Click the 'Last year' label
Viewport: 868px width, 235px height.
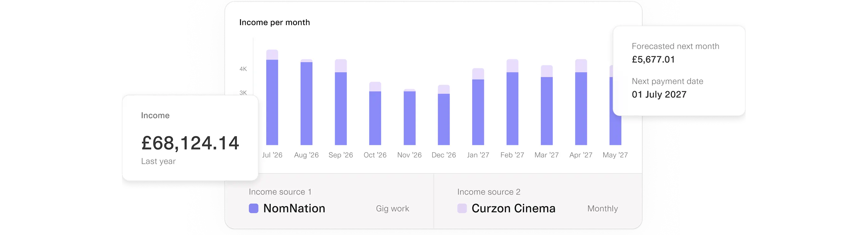coord(158,161)
